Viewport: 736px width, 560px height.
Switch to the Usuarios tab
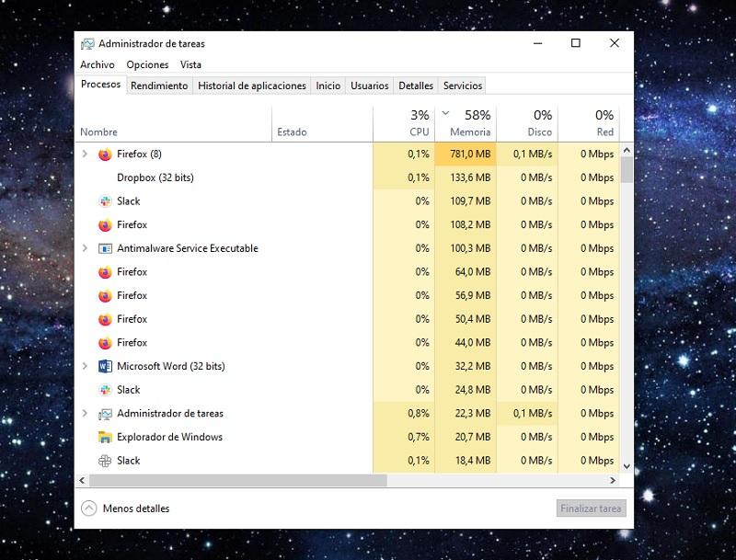click(370, 86)
